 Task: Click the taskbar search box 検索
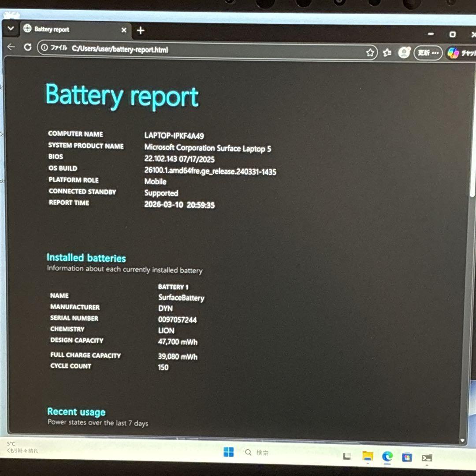click(x=257, y=452)
